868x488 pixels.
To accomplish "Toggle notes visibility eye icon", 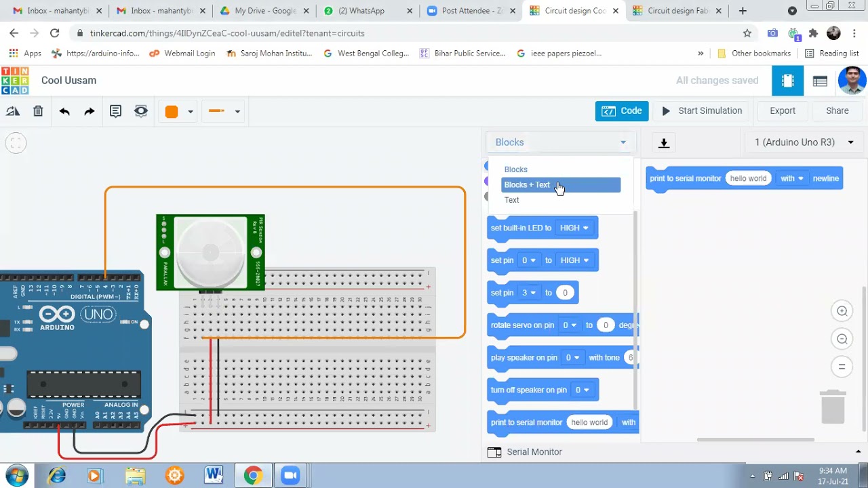I will click(141, 111).
